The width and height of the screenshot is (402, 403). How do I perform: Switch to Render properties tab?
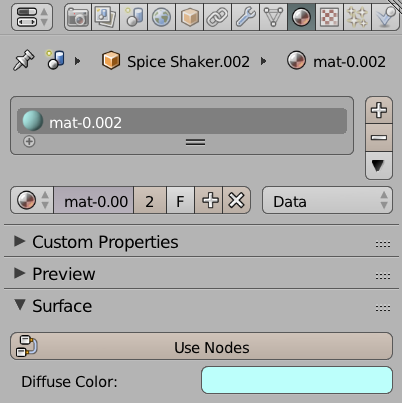[77, 17]
